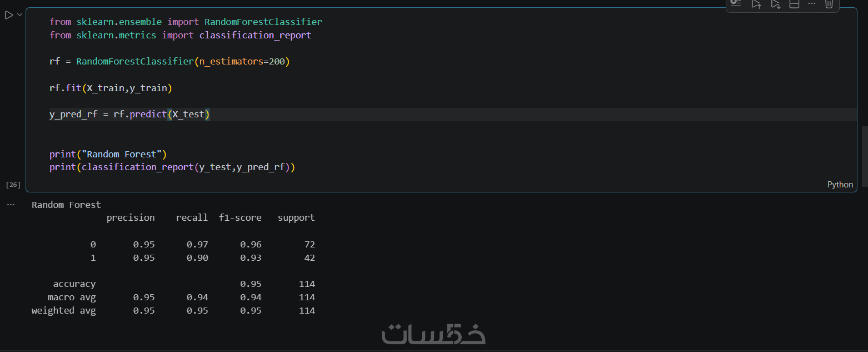Click the print("Random Forest") line

click(x=108, y=154)
